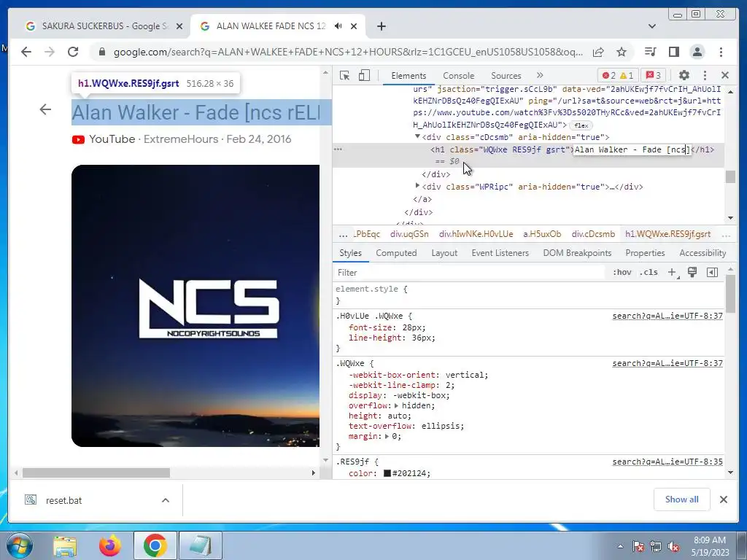This screenshot has width=747, height=560.
Task: Close the SAKURA SUCKERBUS tab
Action: pos(179,26)
